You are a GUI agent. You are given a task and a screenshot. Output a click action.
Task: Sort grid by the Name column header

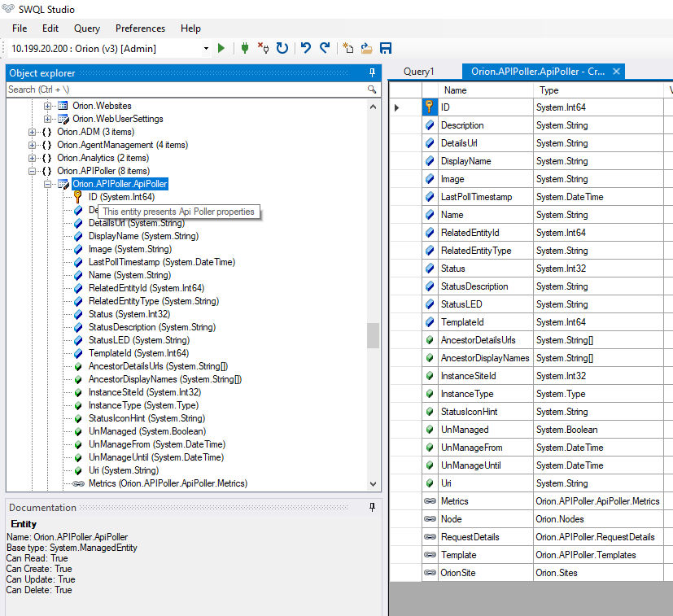pyautogui.click(x=486, y=90)
